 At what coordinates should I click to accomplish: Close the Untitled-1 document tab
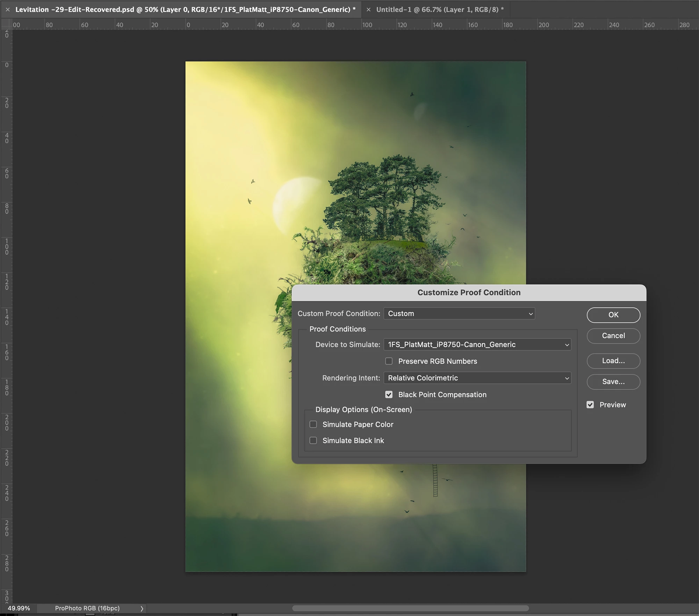[x=368, y=10]
